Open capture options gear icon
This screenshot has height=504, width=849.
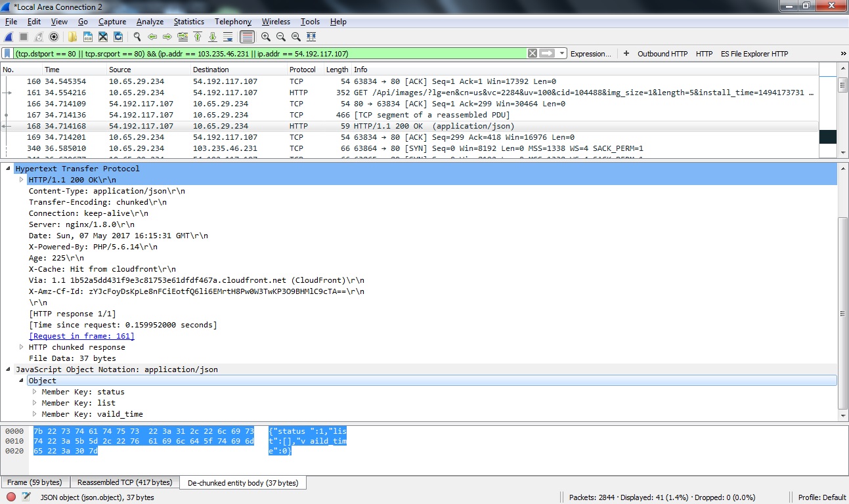click(x=54, y=37)
